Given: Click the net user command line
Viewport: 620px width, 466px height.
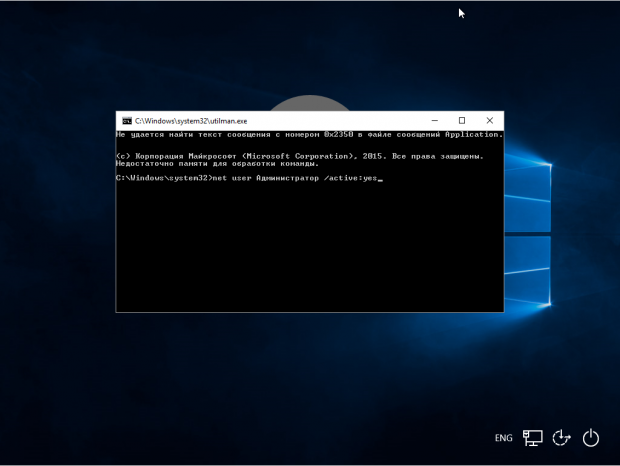Looking at the screenshot, I should coord(250,178).
